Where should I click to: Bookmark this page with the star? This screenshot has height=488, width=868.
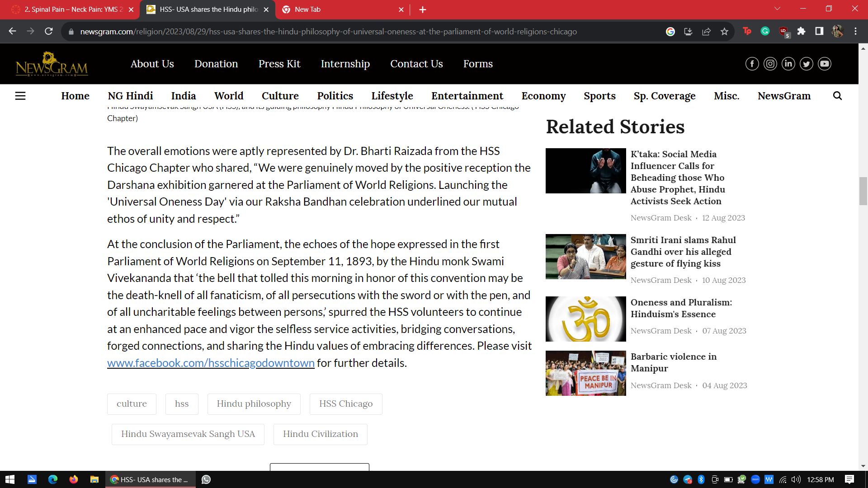(724, 31)
